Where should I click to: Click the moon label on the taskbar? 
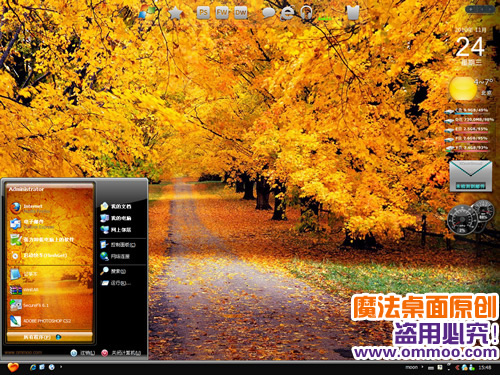(411, 367)
